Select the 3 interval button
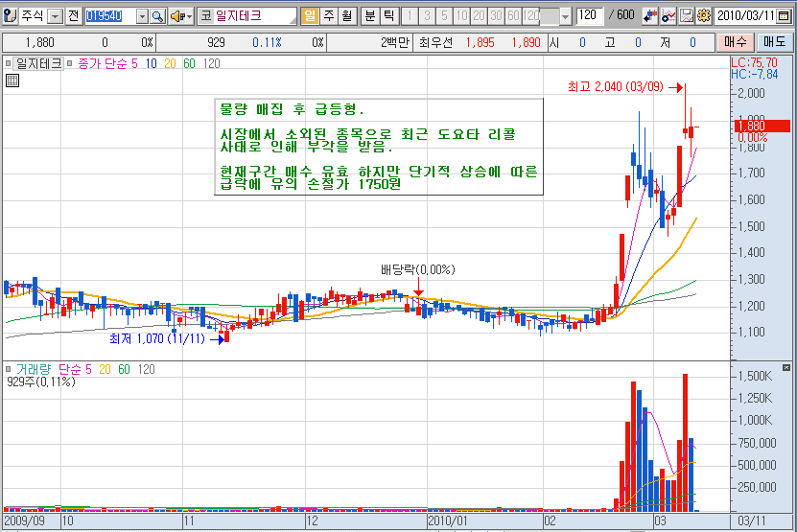The height and width of the screenshot is (532, 797). (427, 15)
